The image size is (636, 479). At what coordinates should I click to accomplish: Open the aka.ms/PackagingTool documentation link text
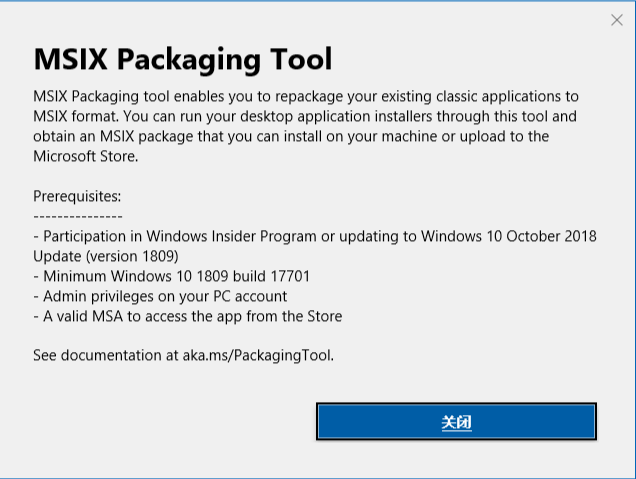(x=258, y=355)
